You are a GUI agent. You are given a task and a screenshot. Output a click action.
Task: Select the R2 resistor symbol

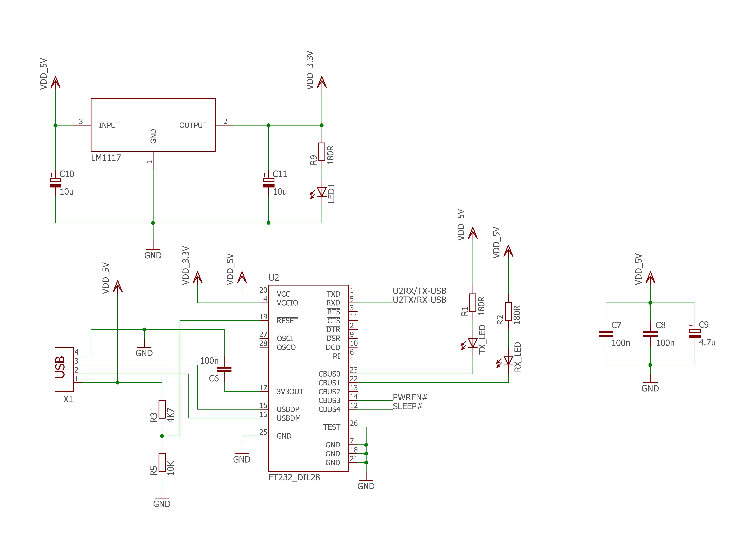click(x=508, y=312)
